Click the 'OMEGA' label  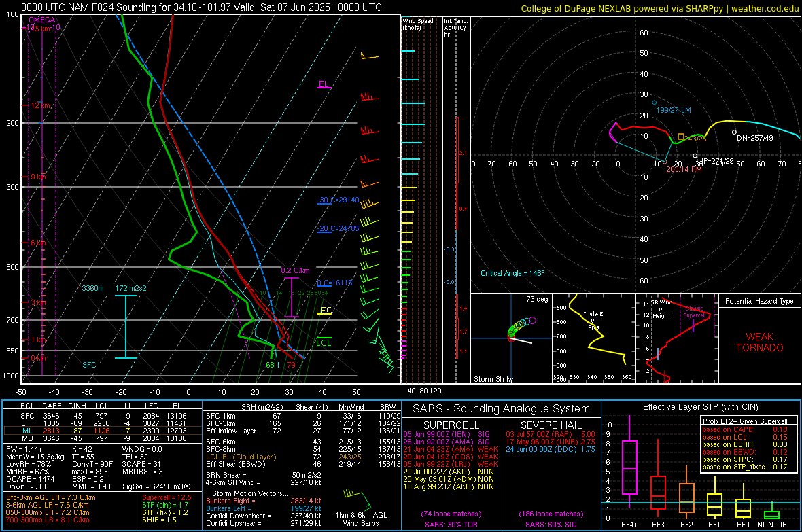tap(41, 20)
